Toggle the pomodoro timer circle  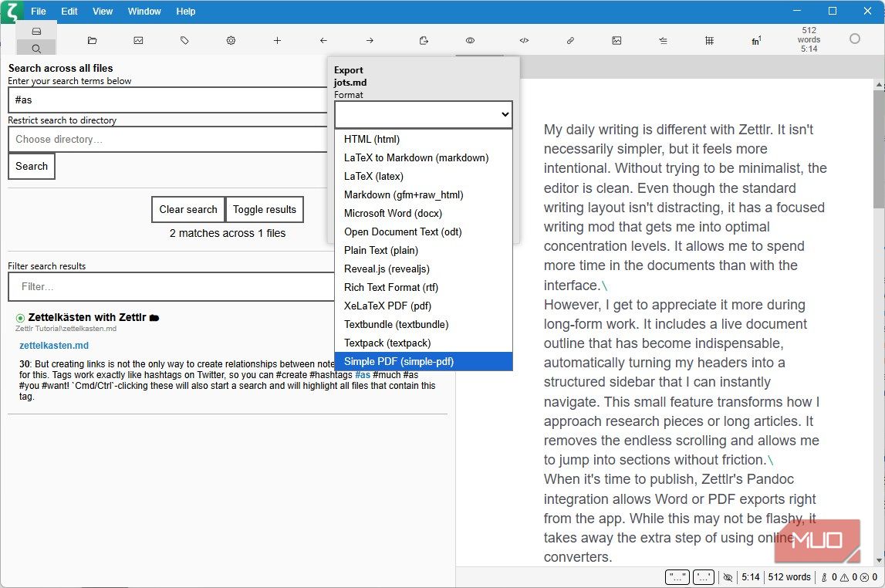(854, 39)
